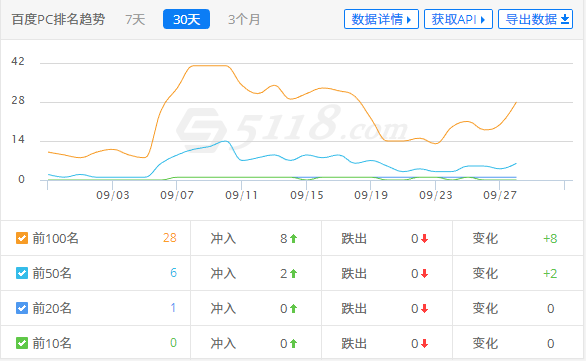Click the green up arrow in 前100名 row
Screen dimensions: 586x361
(x=293, y=238)
